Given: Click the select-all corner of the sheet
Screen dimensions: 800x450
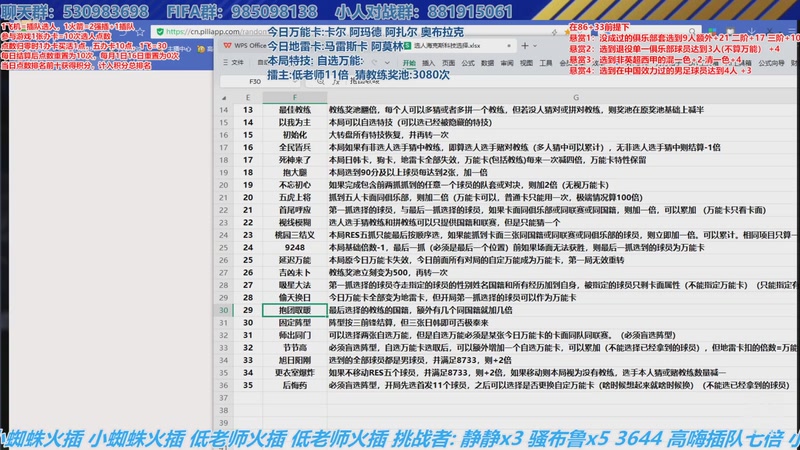Looking at the screenshot, I should pos(223,97).
